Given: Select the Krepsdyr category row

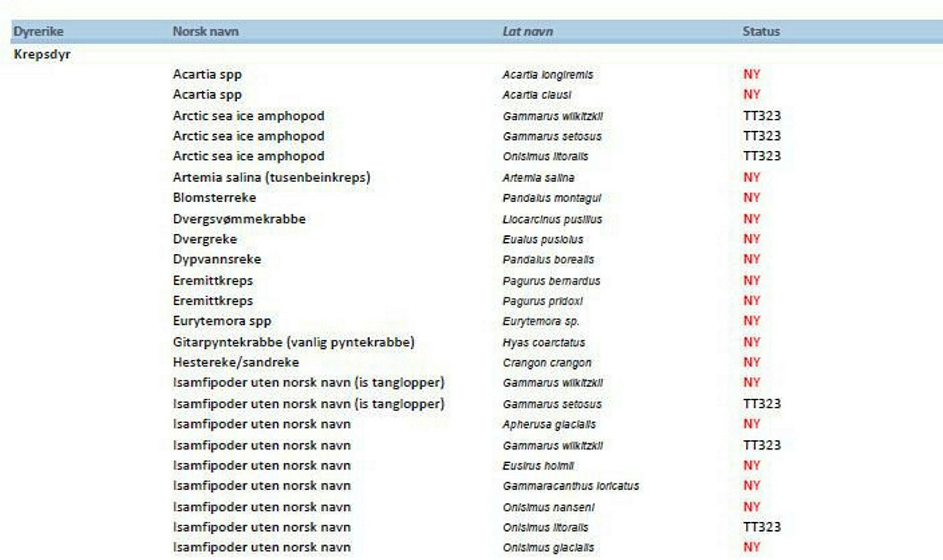Looking at the screenshot, I should pyautogui.click(x=42, y=54).
